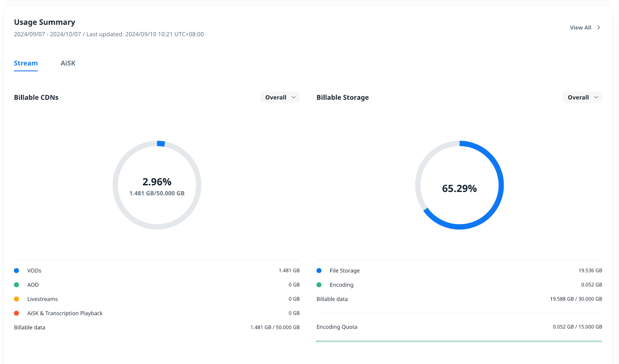Select the File Storage legend label
Screen dimensions: 619x364
[x=345, y=271]
